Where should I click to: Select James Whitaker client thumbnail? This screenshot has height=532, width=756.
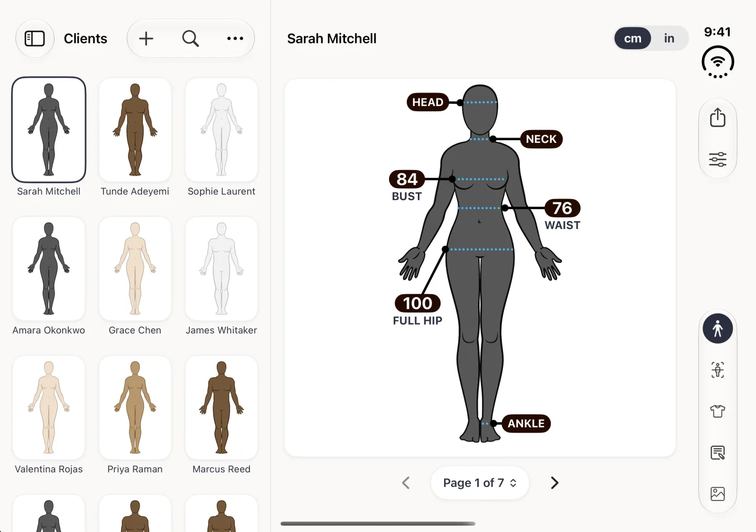tap(222, 268)
